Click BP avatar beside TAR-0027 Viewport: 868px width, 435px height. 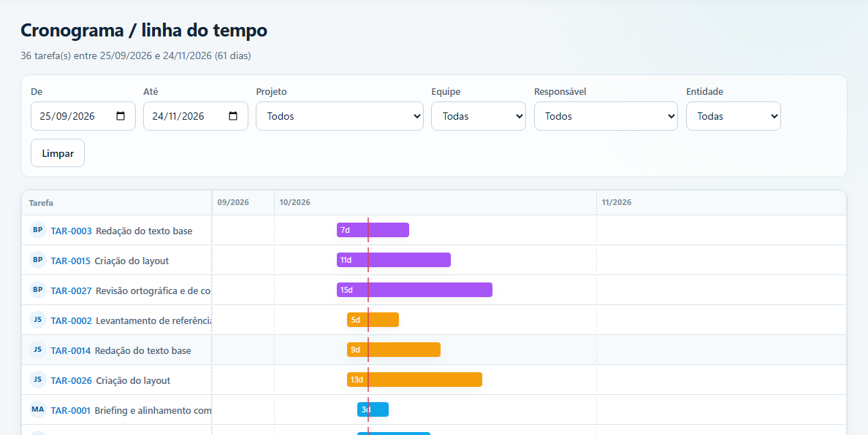pyautogui.click(x=38, y=290)
